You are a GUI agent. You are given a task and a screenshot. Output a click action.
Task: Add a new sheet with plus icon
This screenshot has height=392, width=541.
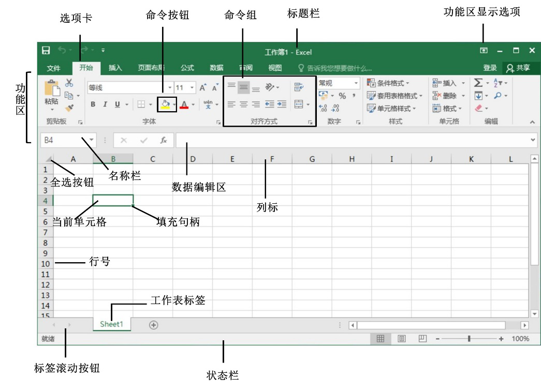click(x=153, y=325)
